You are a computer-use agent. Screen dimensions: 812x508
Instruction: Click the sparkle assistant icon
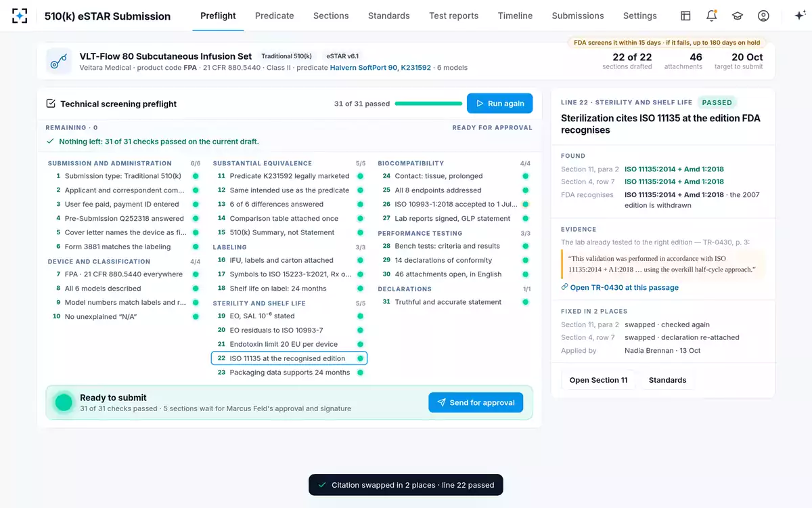[x=799, y=16]
